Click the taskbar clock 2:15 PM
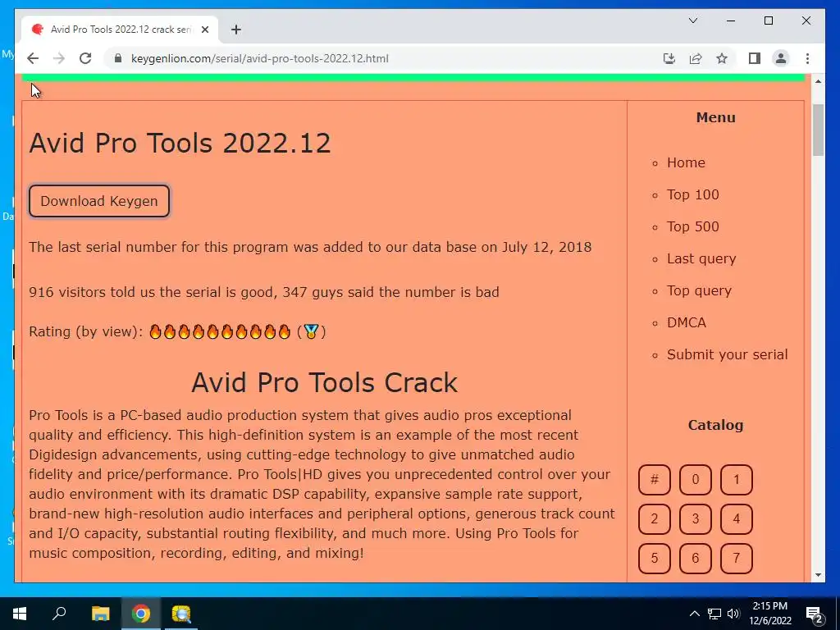 coord(769,614)
